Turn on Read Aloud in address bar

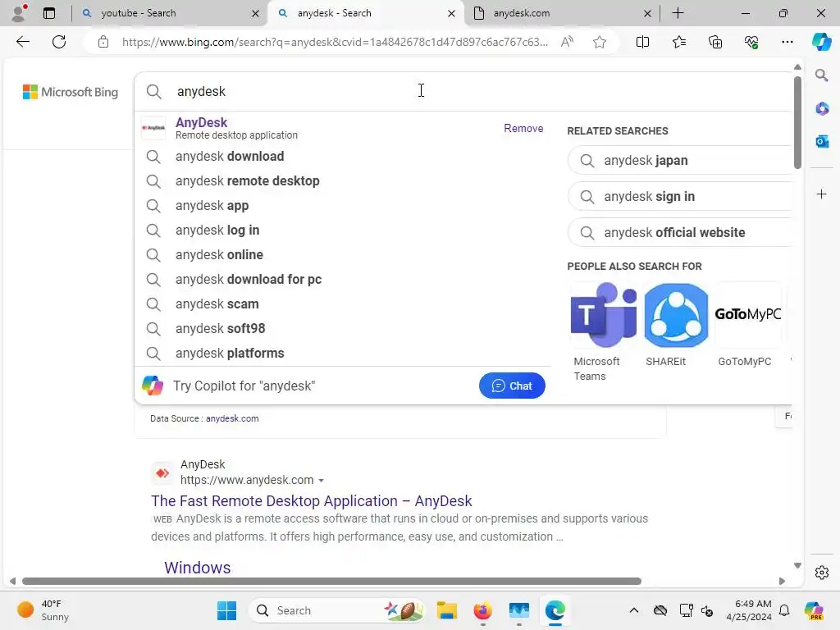[x=567, y=42]
